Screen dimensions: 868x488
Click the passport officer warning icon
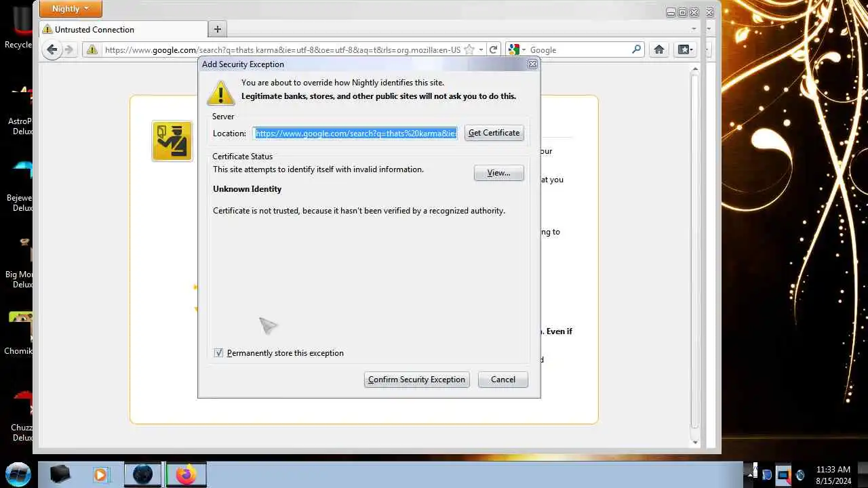(172, 141)
